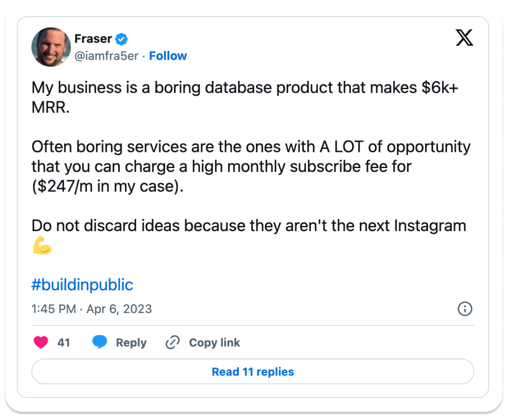Click the sentence about the next Instagram
This screenshot has width=509, height=420.
click(249, 225)
